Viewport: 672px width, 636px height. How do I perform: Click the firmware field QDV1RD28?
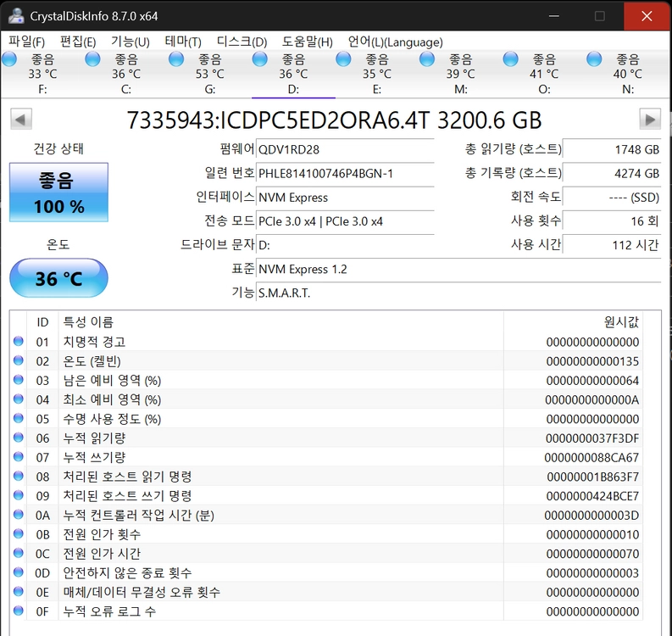[x=345, y=149]
